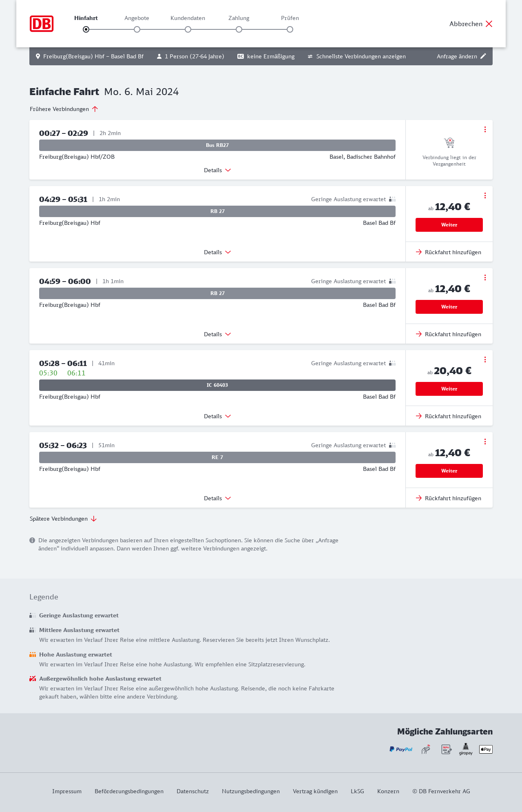The width and height of the screenshot is (522, 812).
Task: Load Spätere Verbindungen
Action: point(63,519)
